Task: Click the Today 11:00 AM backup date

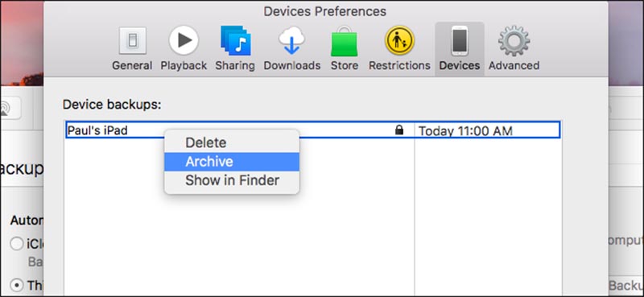Action: pyautogui.click(x=465, y=131)
